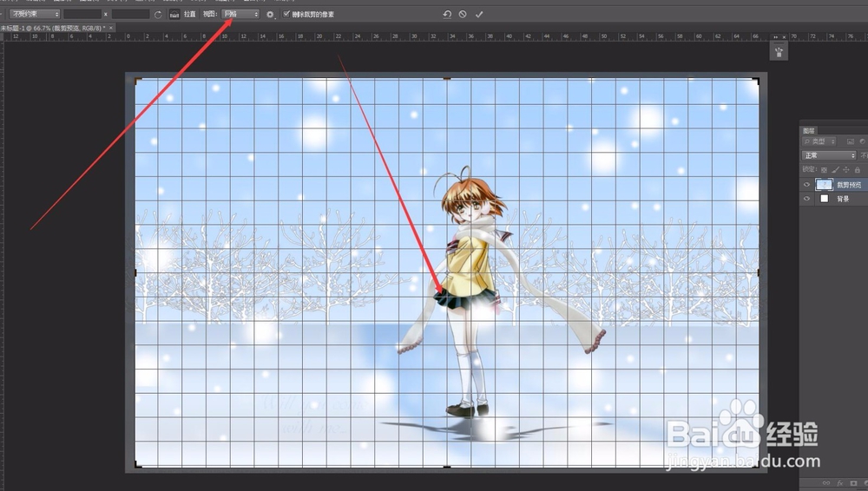The height and width of the screenshot is (491, 868).
Task: Filter layers by pixel layer icon
Action: [x=851, y=141]
